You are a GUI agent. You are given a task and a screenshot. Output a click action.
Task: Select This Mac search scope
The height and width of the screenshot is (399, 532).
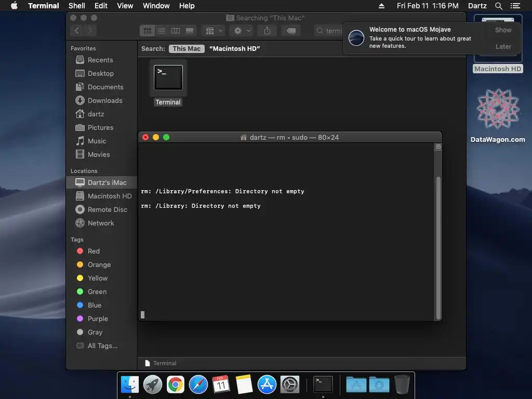(187, 48)
